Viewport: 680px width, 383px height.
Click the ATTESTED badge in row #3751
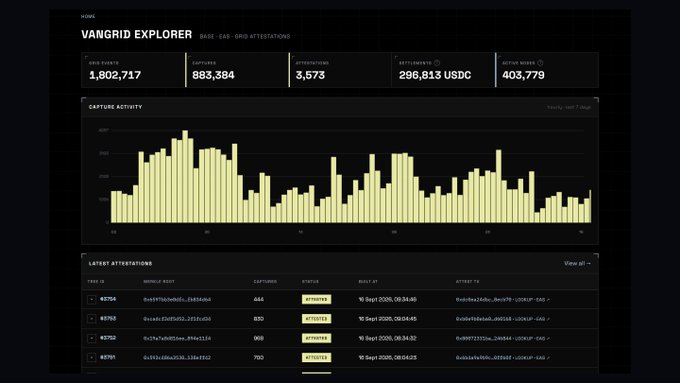(317, 358)
